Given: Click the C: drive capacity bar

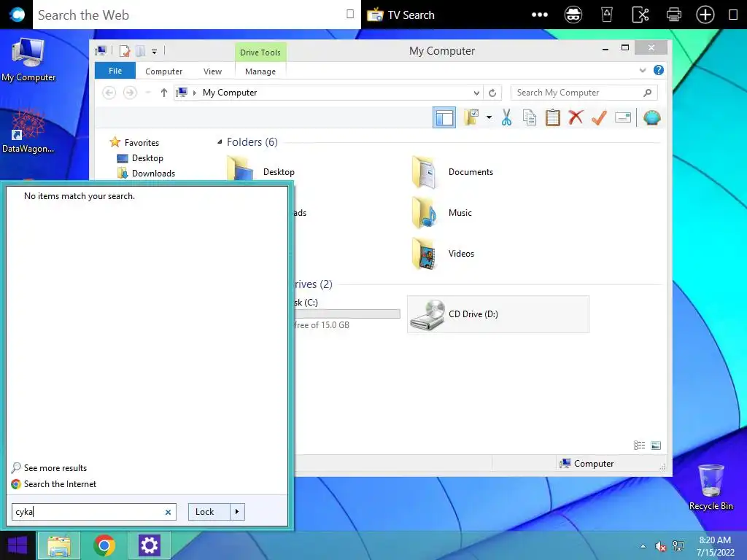Looking at the screenshot, I should [347, 314].
